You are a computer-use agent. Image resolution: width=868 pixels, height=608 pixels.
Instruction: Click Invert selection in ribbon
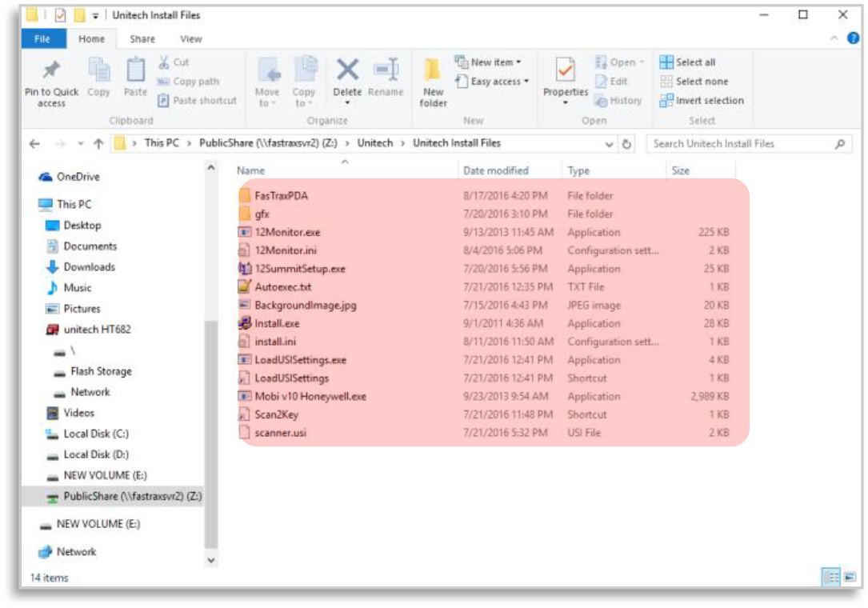point(702,100)
